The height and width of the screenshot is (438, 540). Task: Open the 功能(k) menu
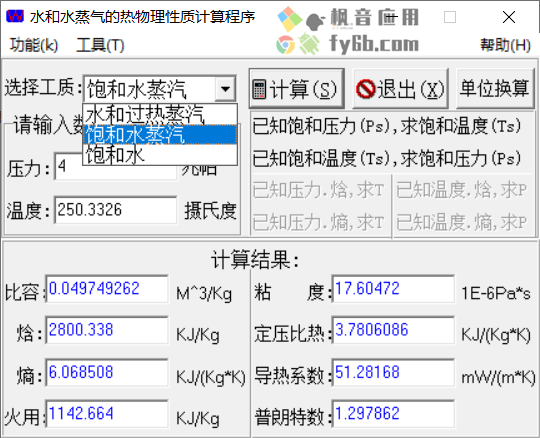click(x=33, y=45)
